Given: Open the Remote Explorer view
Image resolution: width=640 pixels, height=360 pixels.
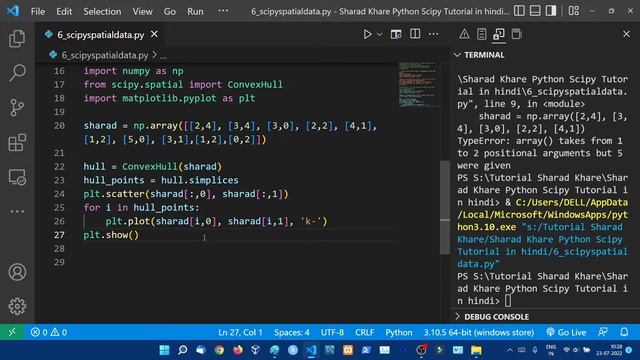Looking at the screenshot, I should 17,177.
